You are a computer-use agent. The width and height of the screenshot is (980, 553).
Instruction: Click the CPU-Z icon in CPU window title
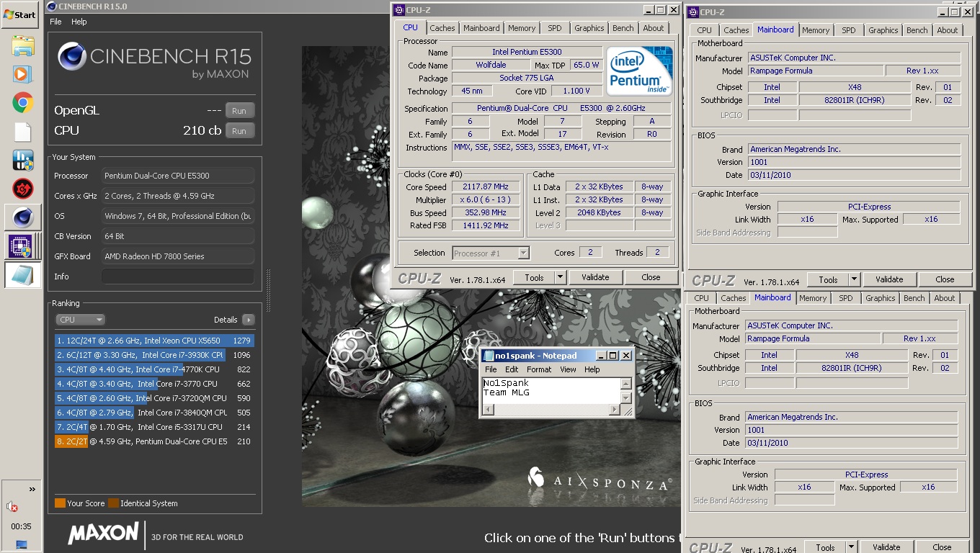coord(401,10)
